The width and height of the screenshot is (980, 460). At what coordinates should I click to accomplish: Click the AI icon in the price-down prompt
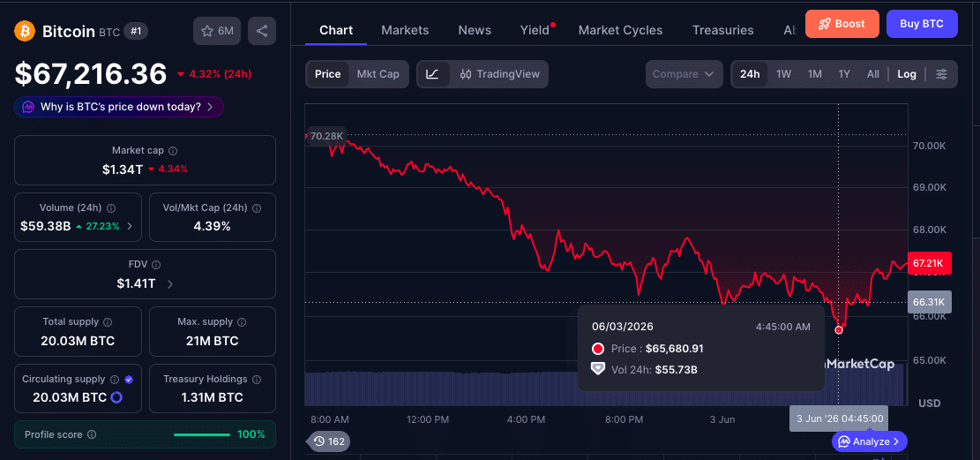pyautogui.click(x=28, y=107)
